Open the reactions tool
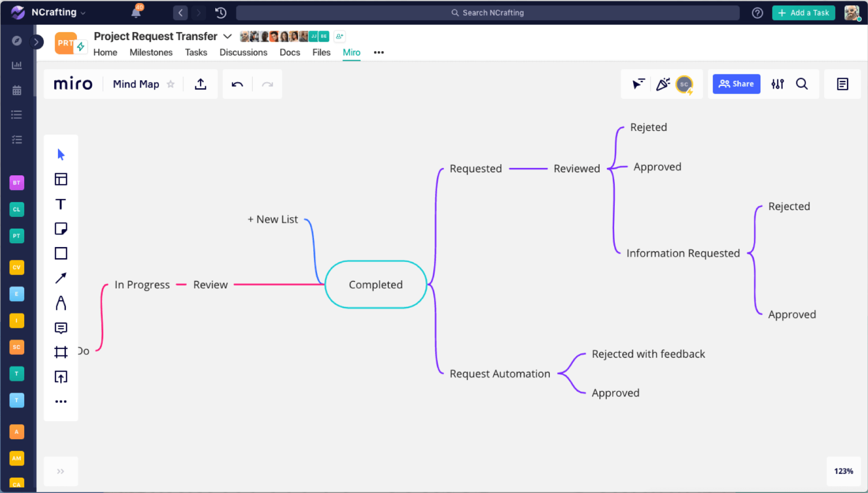The height and width of the screenshot is (493, 868). (662, 83)
